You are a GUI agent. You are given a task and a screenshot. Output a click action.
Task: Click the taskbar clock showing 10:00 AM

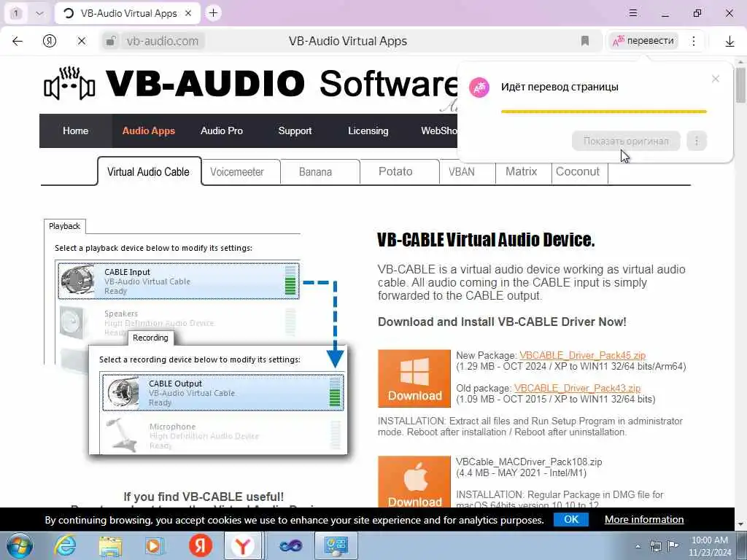click(x=710, y=545)
